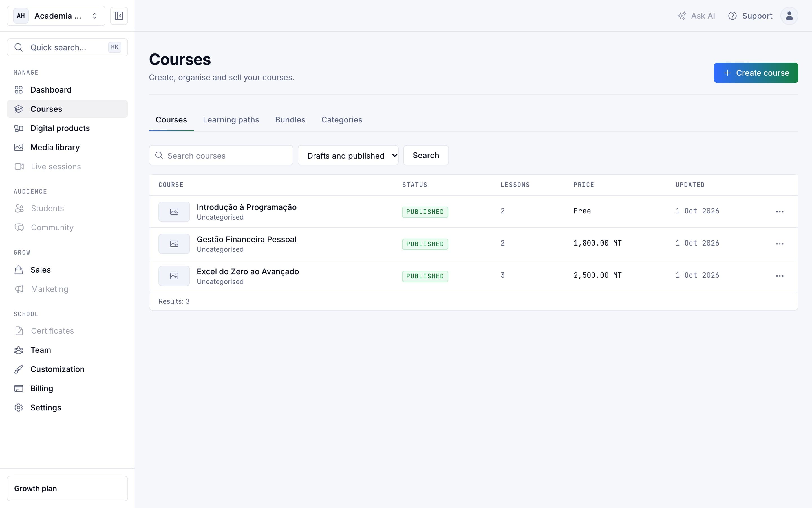
Task: Open more options for Excel do Zero ao Avançado
Action: pos(780,276)
